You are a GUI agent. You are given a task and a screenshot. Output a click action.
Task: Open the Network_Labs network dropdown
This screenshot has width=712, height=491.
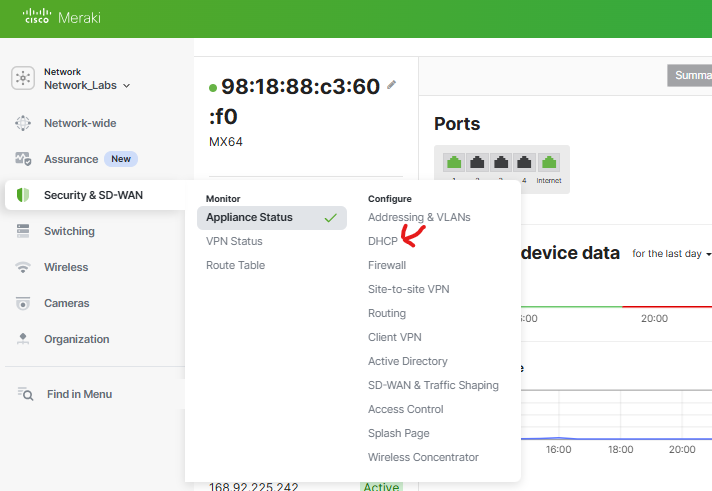tap(87, 85)
